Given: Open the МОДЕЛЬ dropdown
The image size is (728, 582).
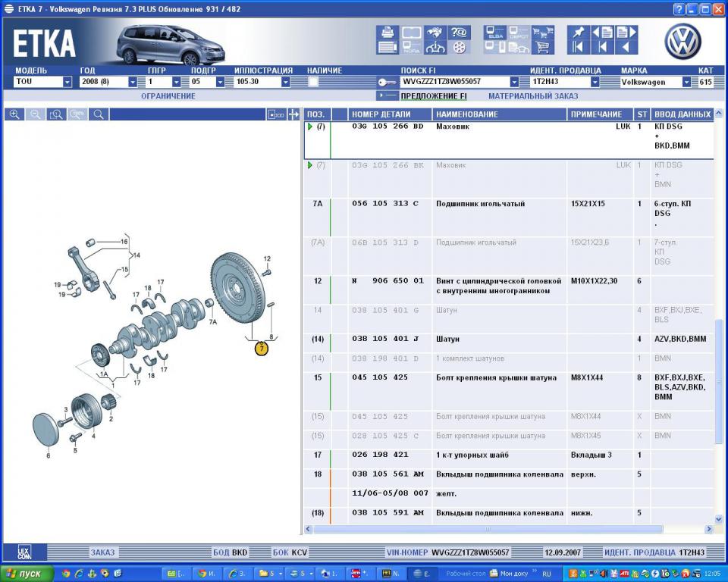Looking at the screenshot, I should [x=67, y=82].
